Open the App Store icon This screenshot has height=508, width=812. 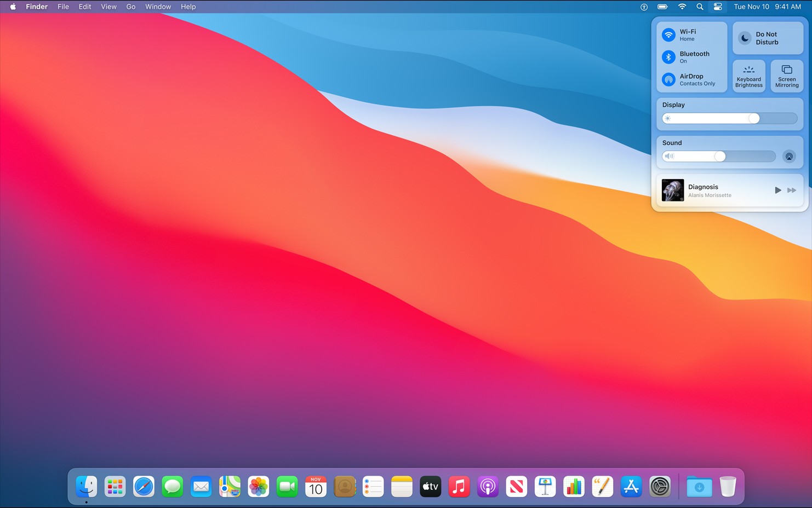coord(631,486)
